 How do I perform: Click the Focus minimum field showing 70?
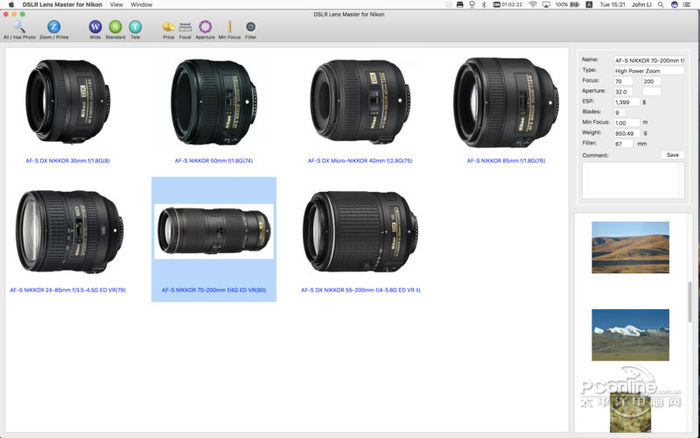[x=623, y=81]
